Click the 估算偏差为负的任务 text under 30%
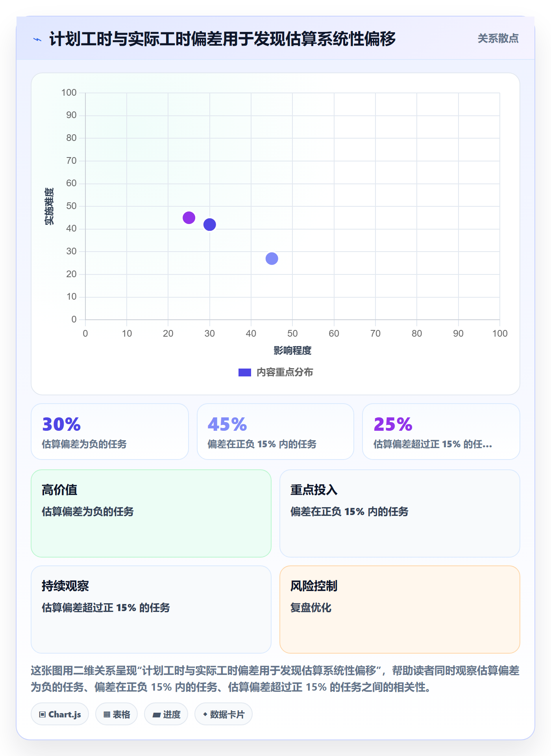The image size is (551, 756). (x=84, y=444)
